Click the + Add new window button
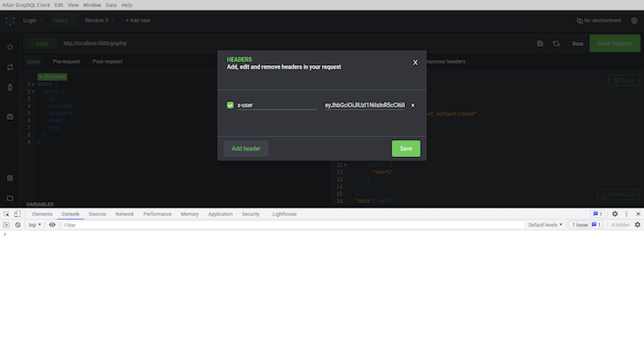Screen dimensions: 644x337 [138, 20]
